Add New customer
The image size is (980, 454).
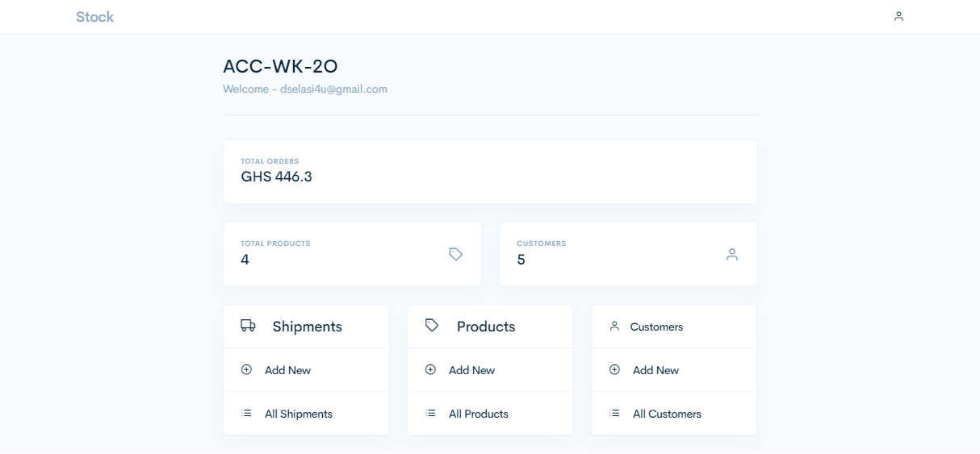pyautogui.click(x=655, y=370)
